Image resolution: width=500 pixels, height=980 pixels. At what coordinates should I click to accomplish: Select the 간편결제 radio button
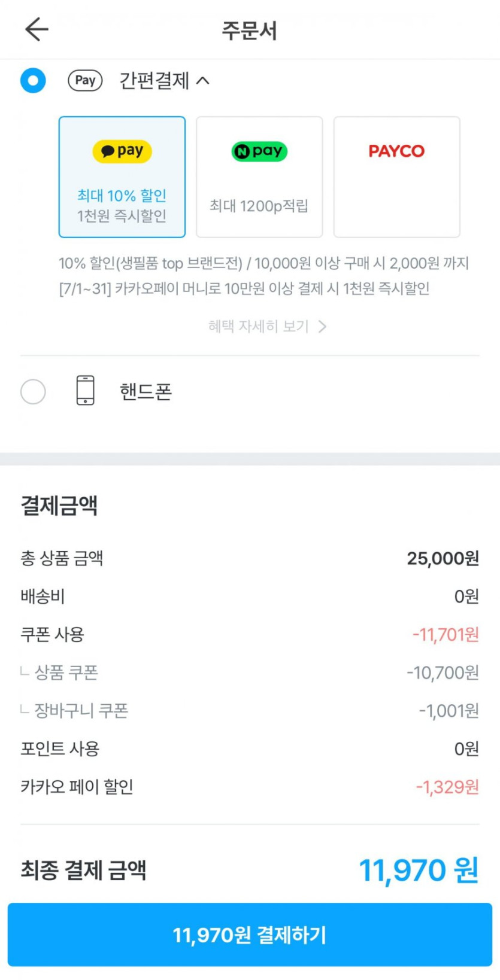[x=33, y=80]
